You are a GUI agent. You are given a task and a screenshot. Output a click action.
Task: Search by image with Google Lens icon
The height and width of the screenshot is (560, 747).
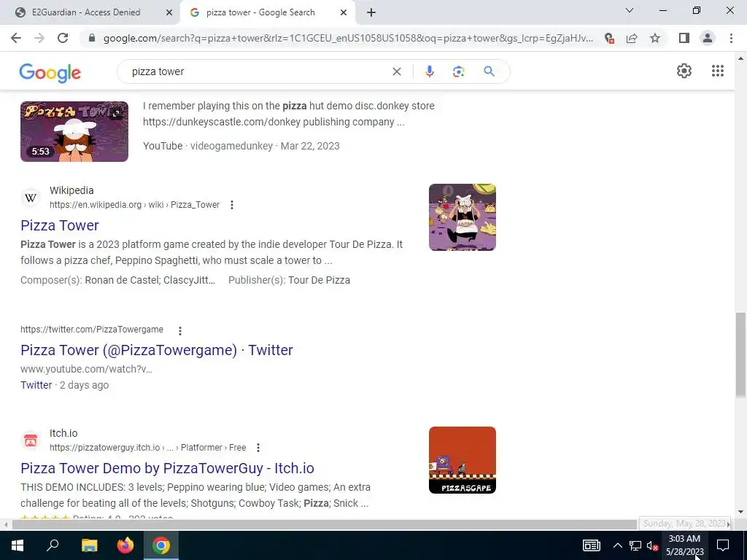458,71
